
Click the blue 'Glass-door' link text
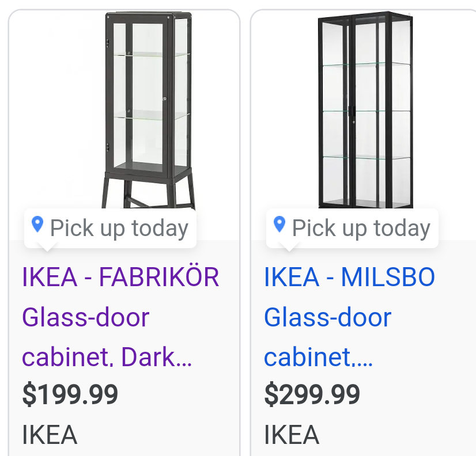point(327,317)
